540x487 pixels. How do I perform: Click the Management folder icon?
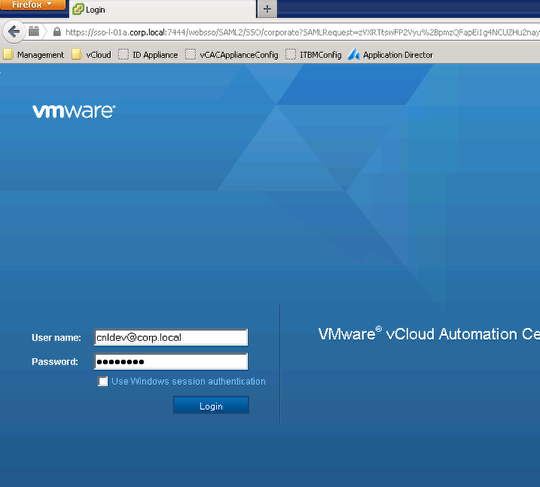8,54
